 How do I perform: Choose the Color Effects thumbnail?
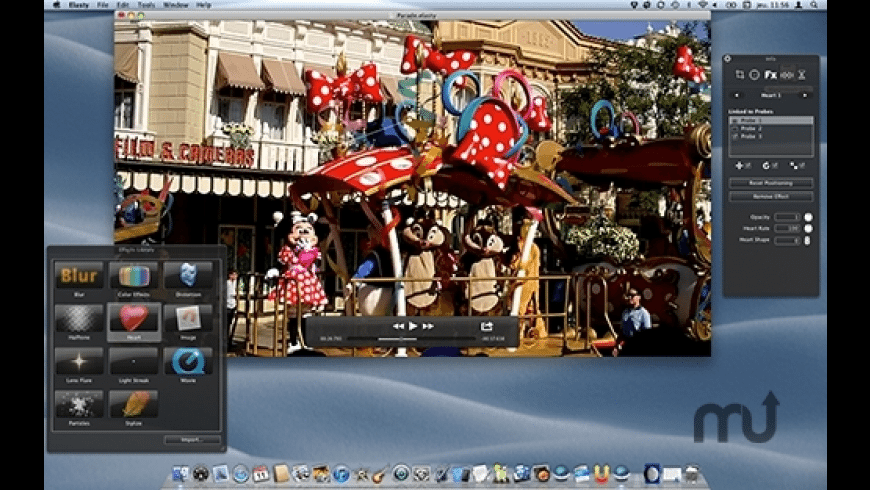[x=133, y=275]
